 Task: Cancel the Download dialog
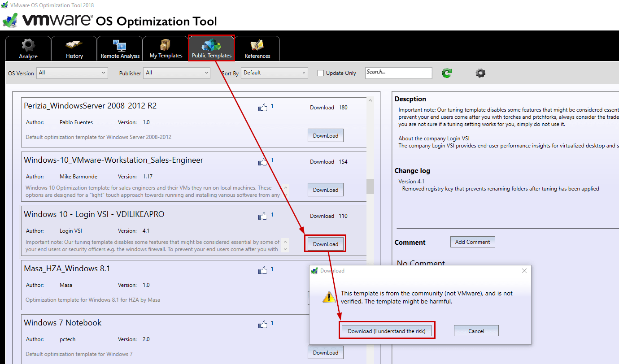[476, 331]
